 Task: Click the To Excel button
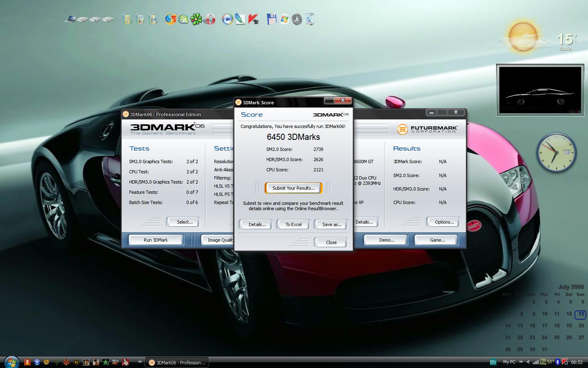tap(294, 224)
